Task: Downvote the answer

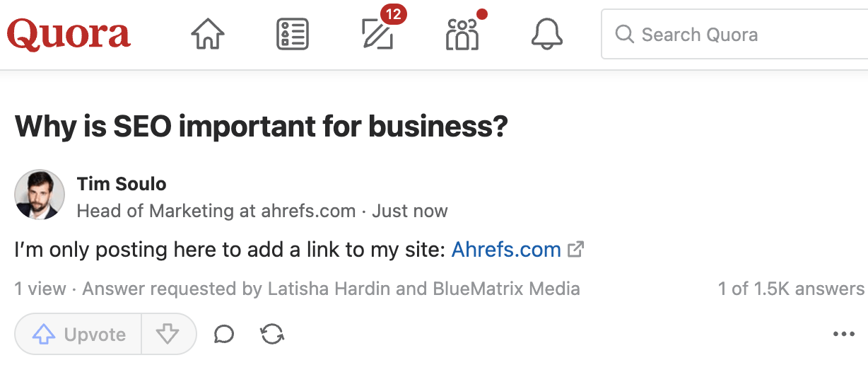Action: pos(168,334)
